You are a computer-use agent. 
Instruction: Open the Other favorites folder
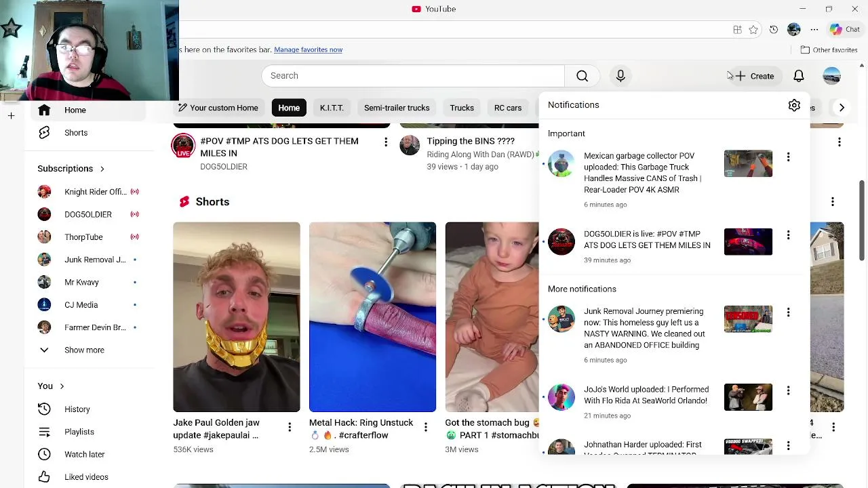tap(829, 49)
